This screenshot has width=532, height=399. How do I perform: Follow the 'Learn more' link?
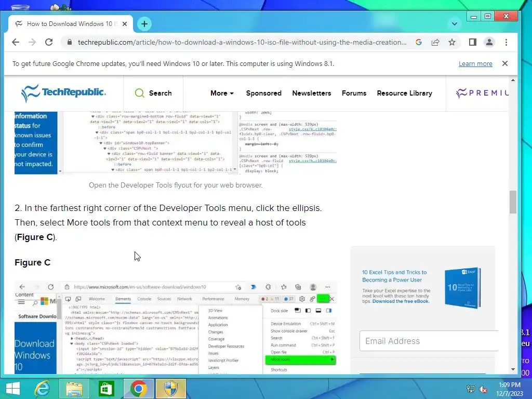(x=475, y=64)
